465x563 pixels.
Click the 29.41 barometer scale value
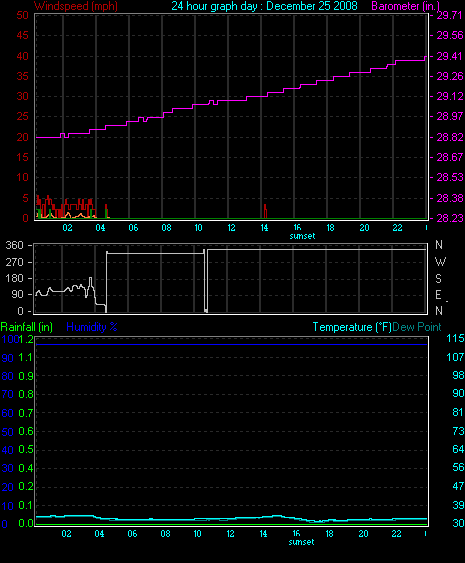[450, 56]
